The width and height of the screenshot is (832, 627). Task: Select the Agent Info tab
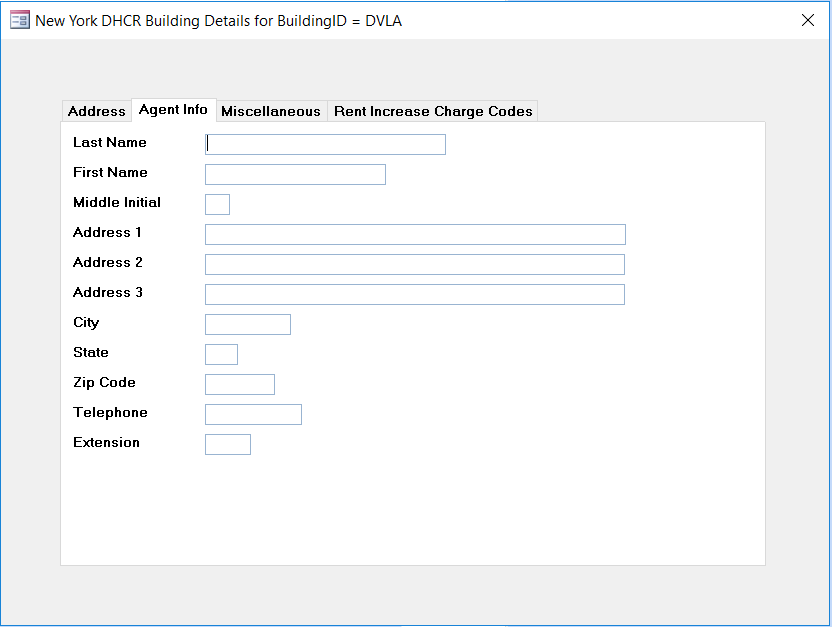(x=174, y=110)
